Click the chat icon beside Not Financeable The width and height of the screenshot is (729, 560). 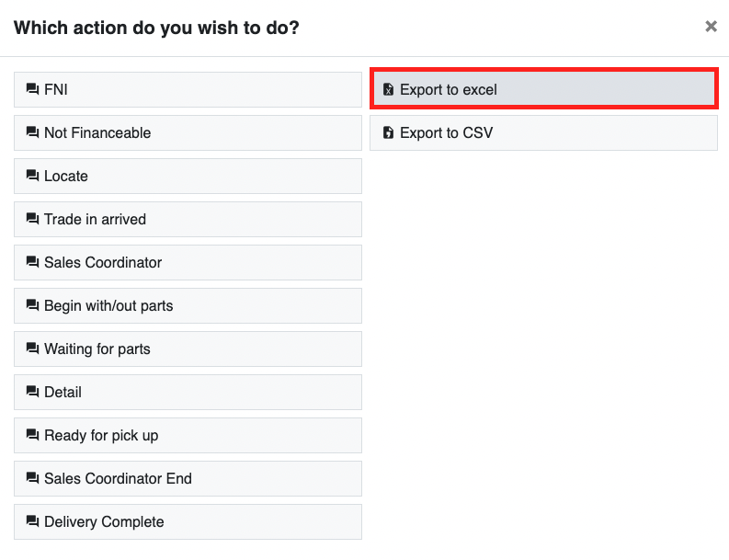coord(32,132)
